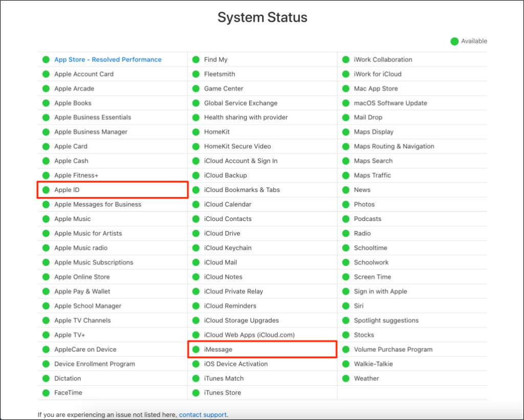Click the status dot next to iCloud Keychain
Image resolution: width=524 pixels, height=420 pixels.
[196, 248]
